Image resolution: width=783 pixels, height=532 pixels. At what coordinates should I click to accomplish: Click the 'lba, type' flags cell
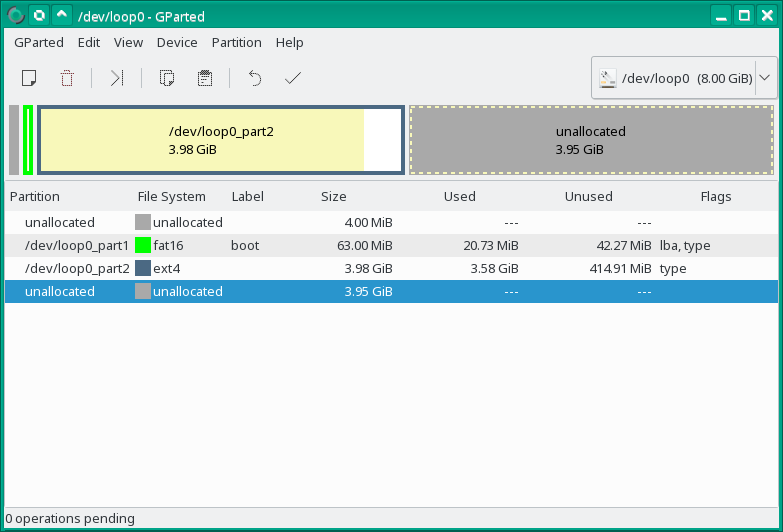tap(685, 245)
